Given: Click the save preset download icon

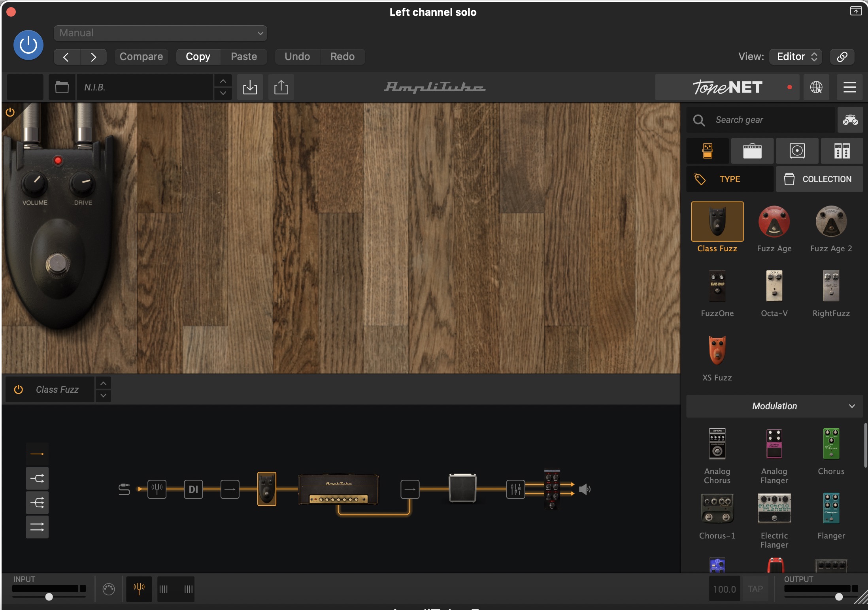Looking at the screenshot, I should 250,87.
